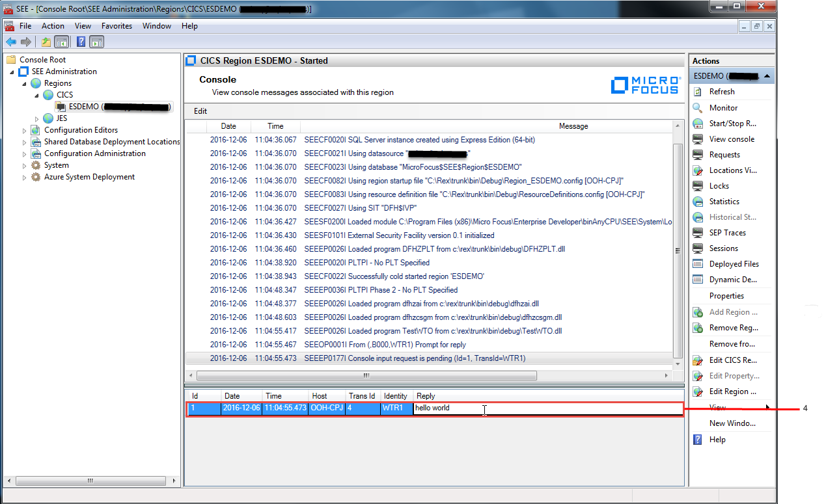
Task: Open the Favorites menu
Action: click(x=117, y=26)
